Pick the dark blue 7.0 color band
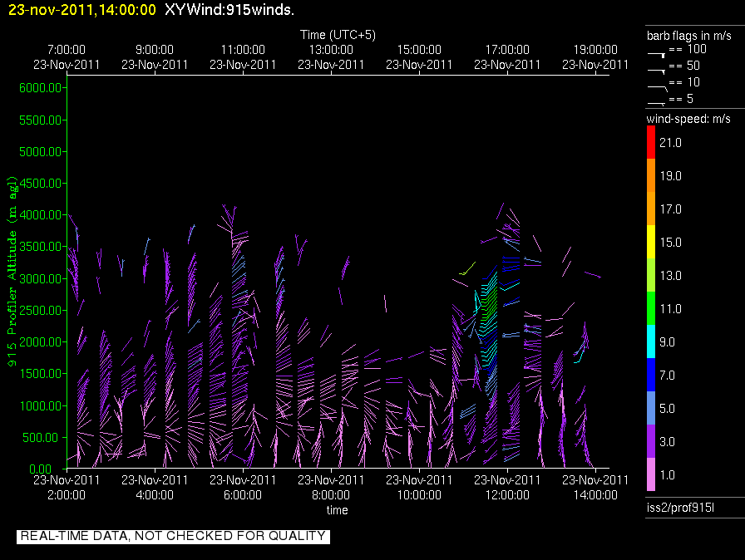Image resolution: width=745 pixels, height=560 pixels. pyautogui.click(x=651, y=375)
